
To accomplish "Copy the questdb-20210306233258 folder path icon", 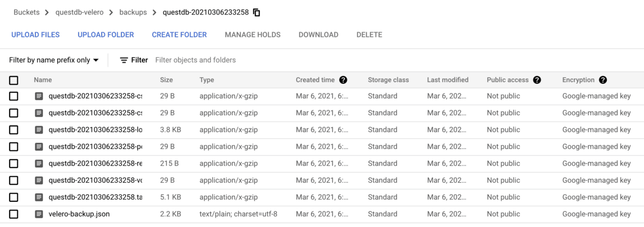I will click(x=257, y=13).
